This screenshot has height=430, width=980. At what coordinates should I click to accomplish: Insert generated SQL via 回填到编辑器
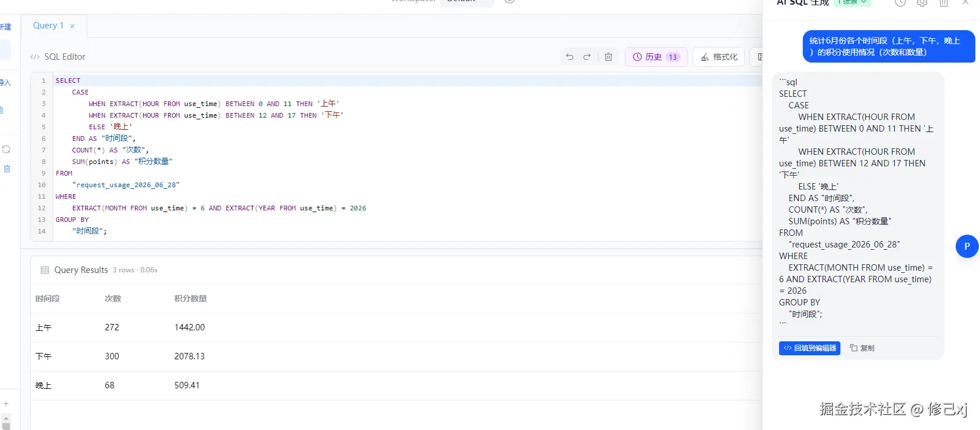[x=810, y=348]
